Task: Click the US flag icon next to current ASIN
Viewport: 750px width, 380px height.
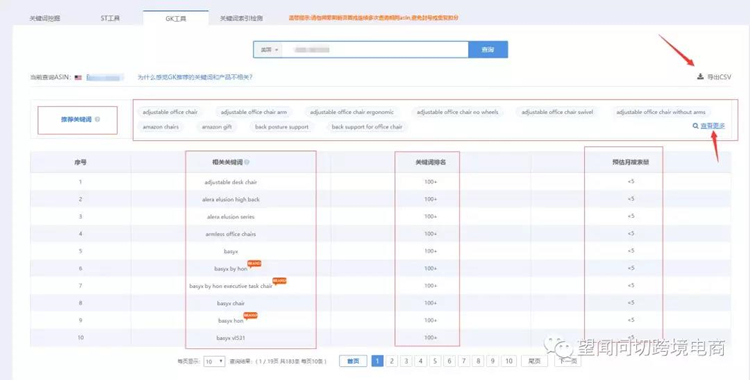Action: [x=78, y=77]
